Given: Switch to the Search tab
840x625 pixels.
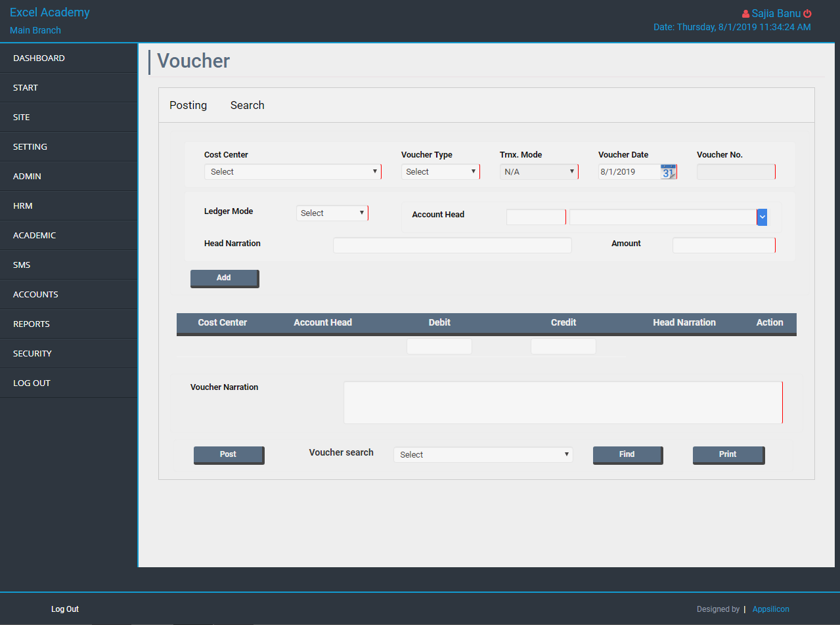Looking at the screenshot, I should click(247, 106).
